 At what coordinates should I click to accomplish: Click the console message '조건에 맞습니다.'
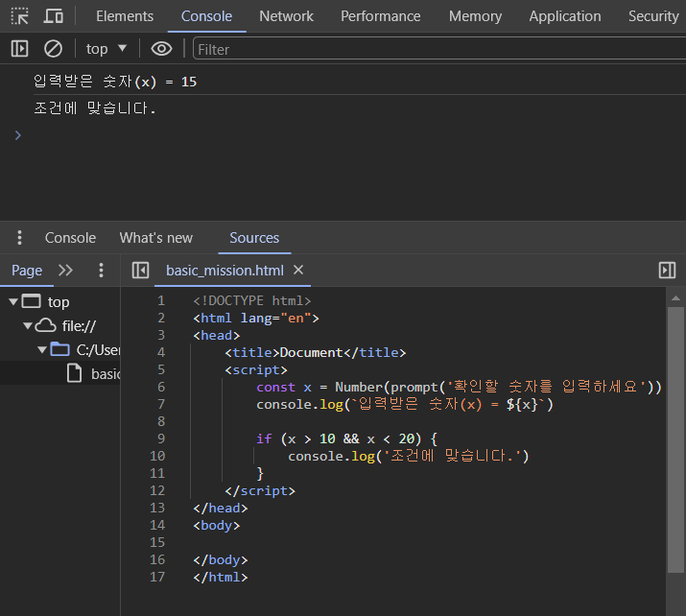(x=95, y=108)
